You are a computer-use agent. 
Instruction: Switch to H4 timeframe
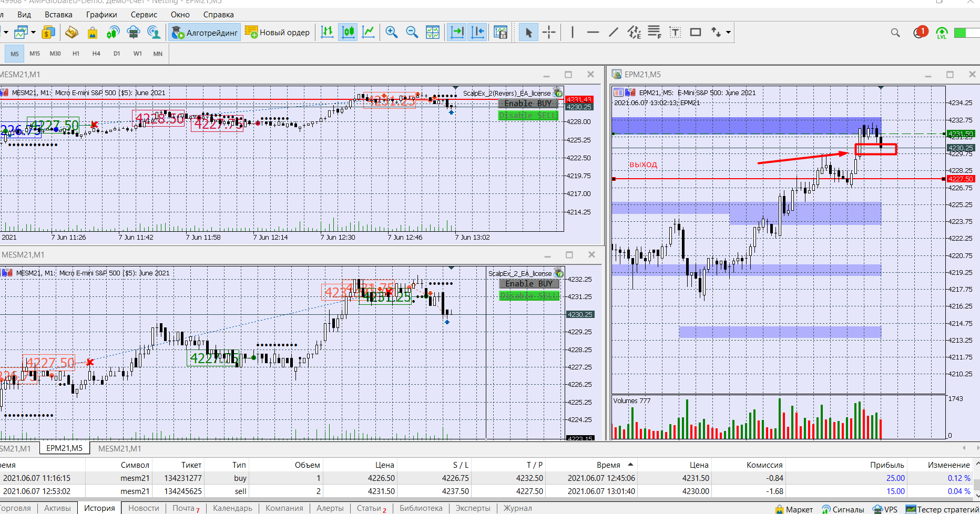(x=96, y=54)
